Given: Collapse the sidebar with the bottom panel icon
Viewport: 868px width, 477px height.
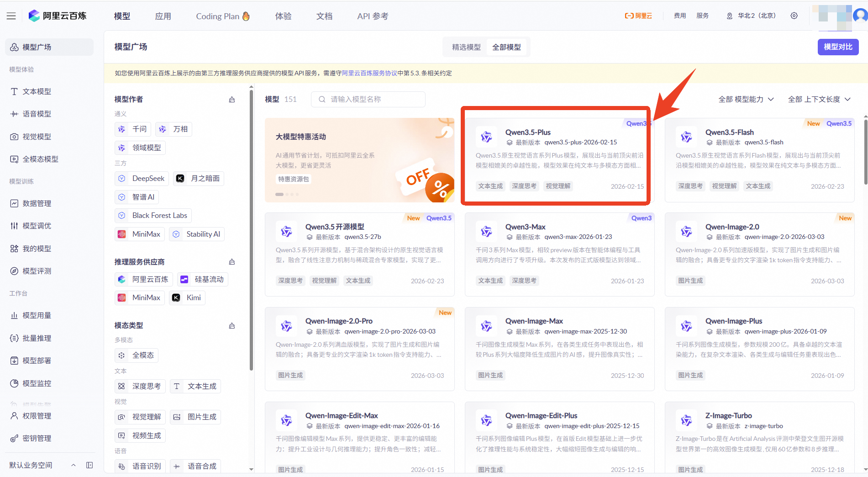Looking at the screenshot, I should [89, 465].
